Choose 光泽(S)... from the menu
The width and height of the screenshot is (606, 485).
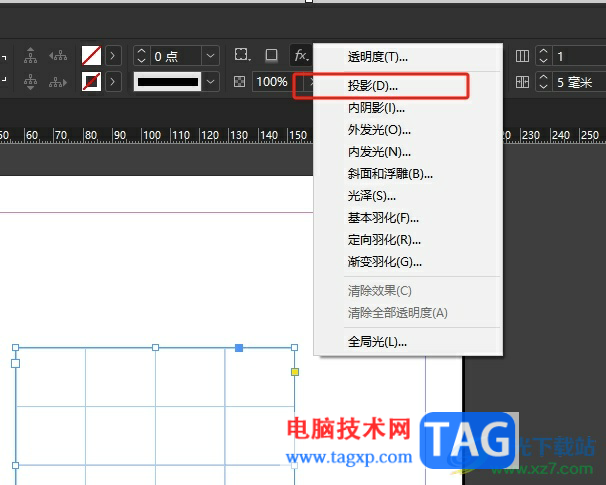pos(408,196)
